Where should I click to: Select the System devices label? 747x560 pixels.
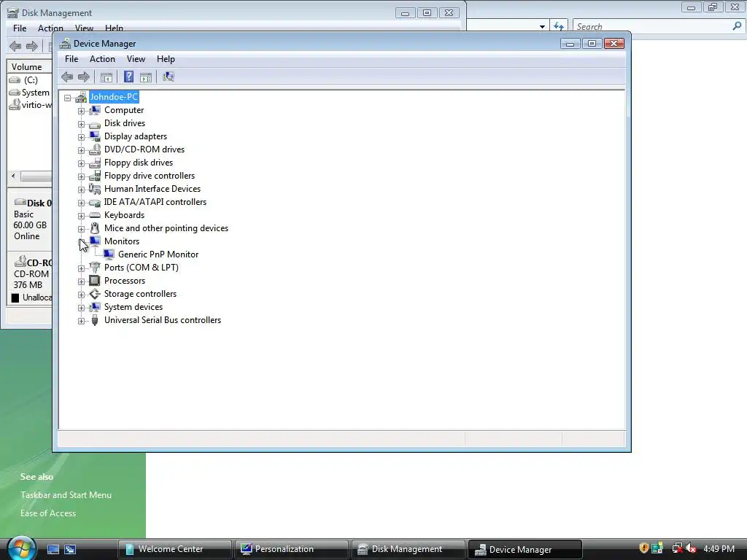[x=133, y=307]
